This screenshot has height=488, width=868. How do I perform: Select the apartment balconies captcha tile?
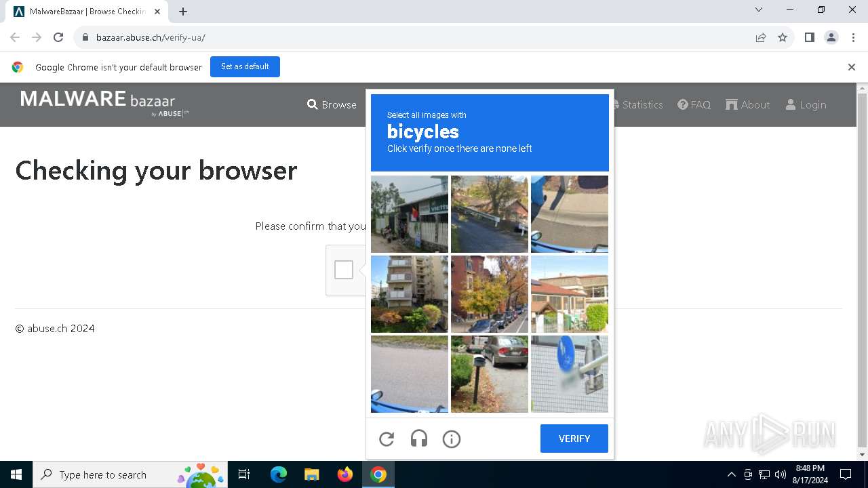(x=410, y=294)
